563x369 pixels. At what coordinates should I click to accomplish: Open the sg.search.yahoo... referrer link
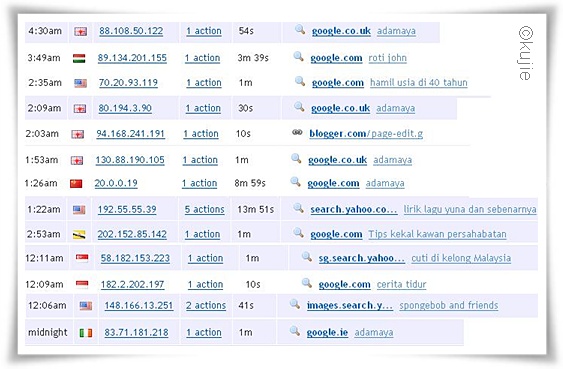pos(362,258)
